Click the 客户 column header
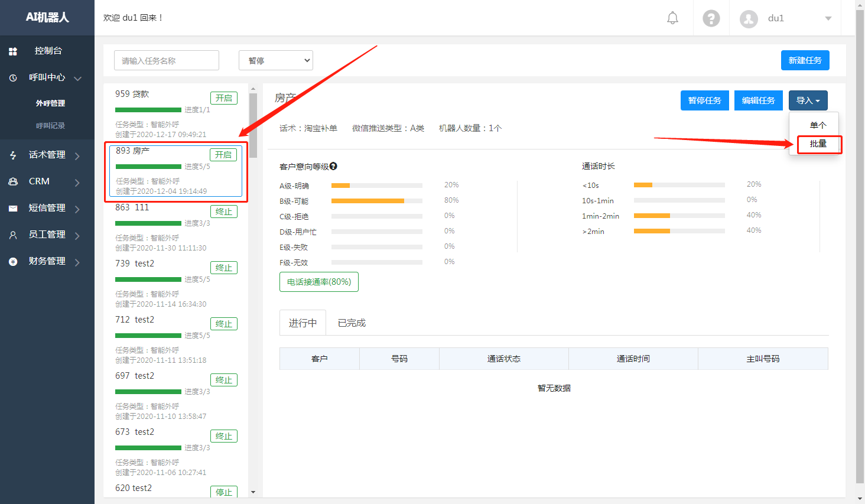 point(320,359)
